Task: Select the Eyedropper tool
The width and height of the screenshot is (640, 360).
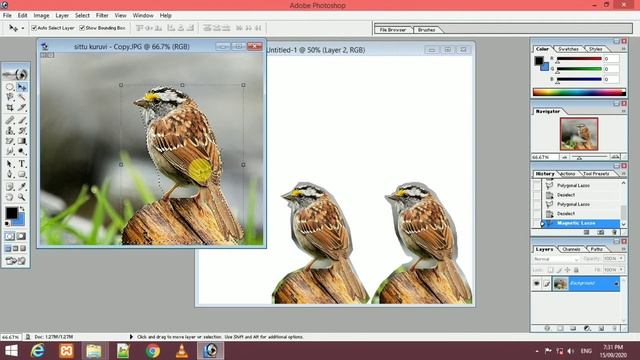Action: coord(22,187)
